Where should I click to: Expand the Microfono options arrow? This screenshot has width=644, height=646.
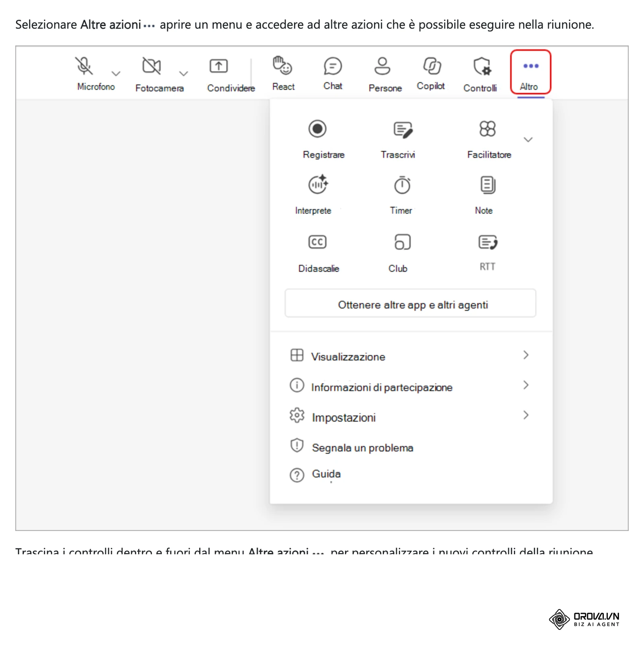pyautogui.click(x=116, y=74)
